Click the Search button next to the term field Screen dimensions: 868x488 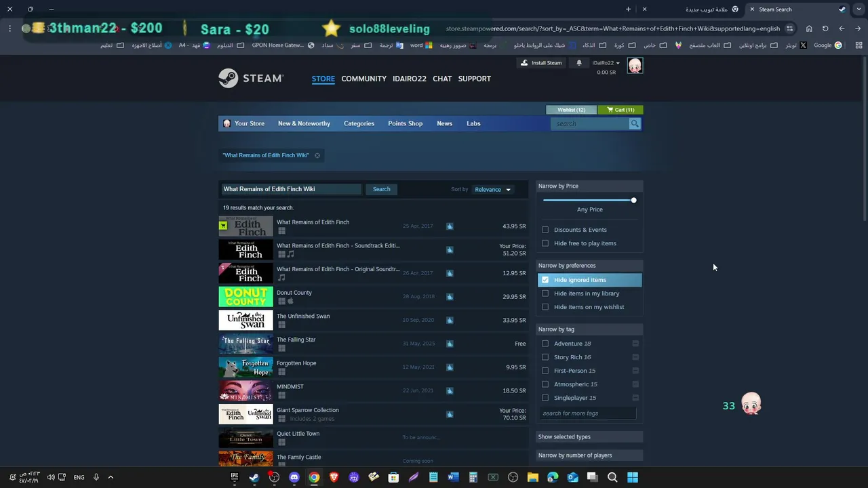point(381,189)
